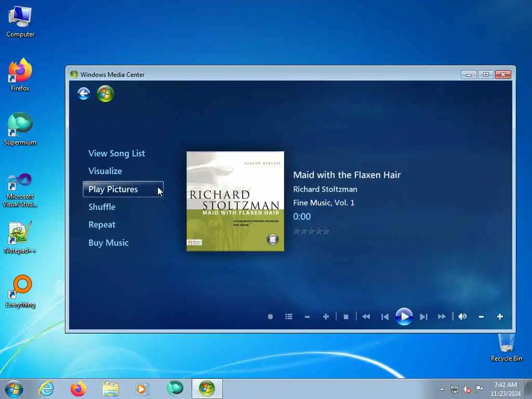532x399 pixels.
Task: Launch Internet Explorer from the taskbar
Action: 46,389
